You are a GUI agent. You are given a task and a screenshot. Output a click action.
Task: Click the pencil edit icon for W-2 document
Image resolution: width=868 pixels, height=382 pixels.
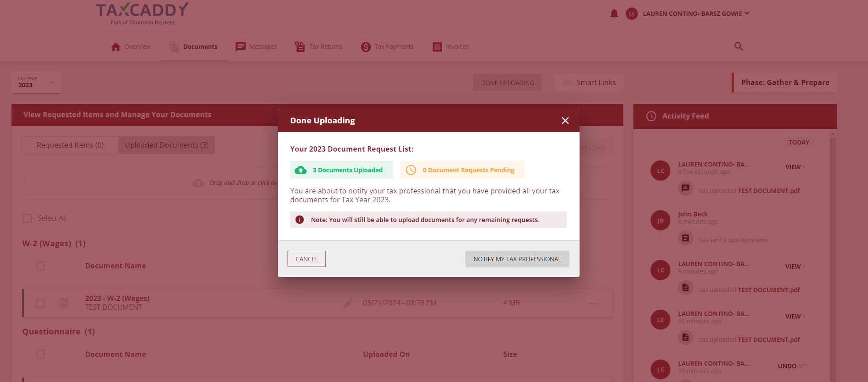(x=348, y=303)
